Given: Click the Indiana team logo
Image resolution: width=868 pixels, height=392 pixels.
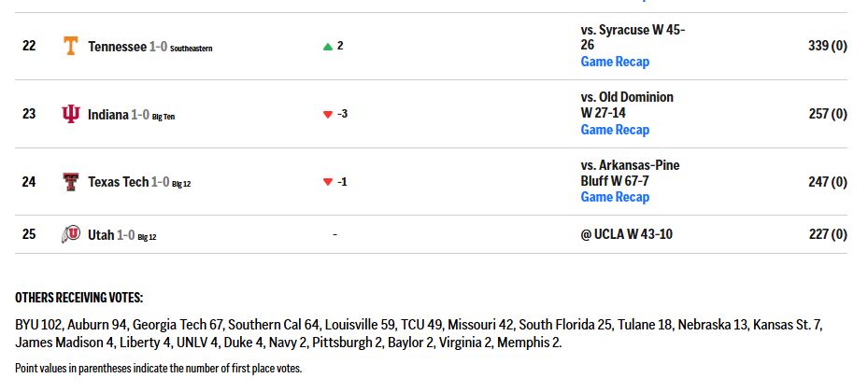Looking at the screenshot, I should click(x=70, y=114).
